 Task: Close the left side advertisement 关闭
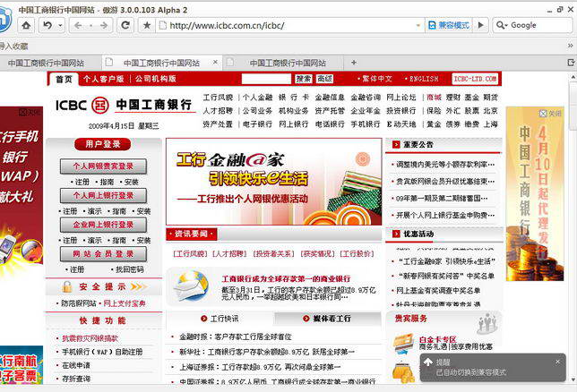(x=30, y=113)
